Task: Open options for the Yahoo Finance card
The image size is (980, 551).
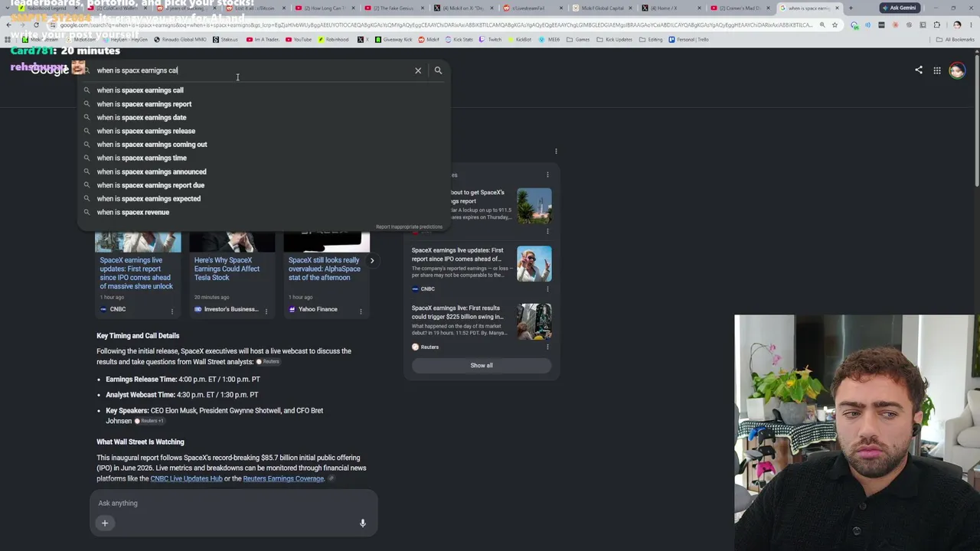Action: [x=361, y=311]
